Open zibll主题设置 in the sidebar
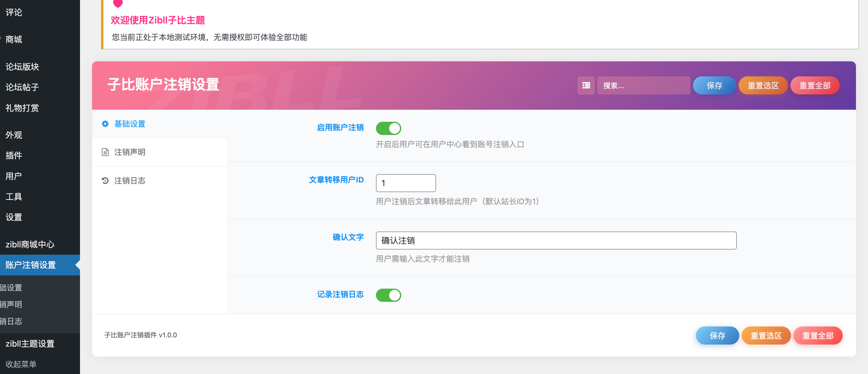The height and width of the screenshot is (374, 868). coord(31,344)
